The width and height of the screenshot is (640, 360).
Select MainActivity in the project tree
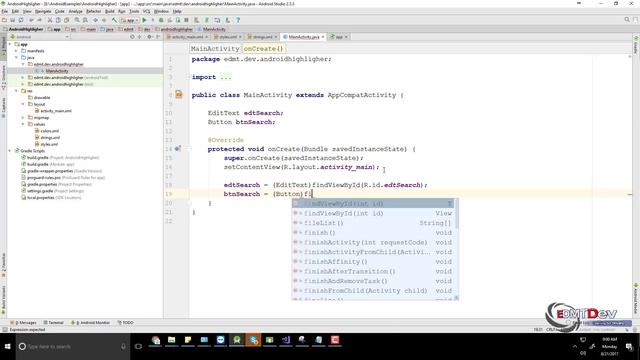(x=57, y=71)
